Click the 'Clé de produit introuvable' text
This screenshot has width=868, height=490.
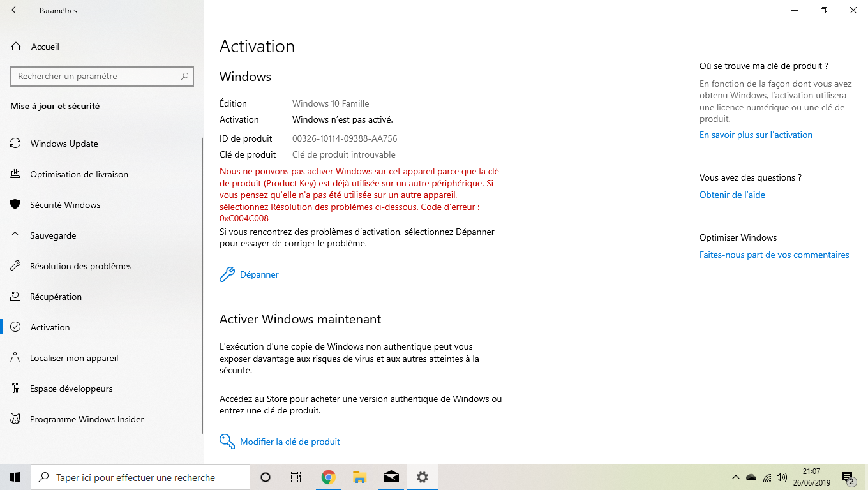click(x=344, y=154)
